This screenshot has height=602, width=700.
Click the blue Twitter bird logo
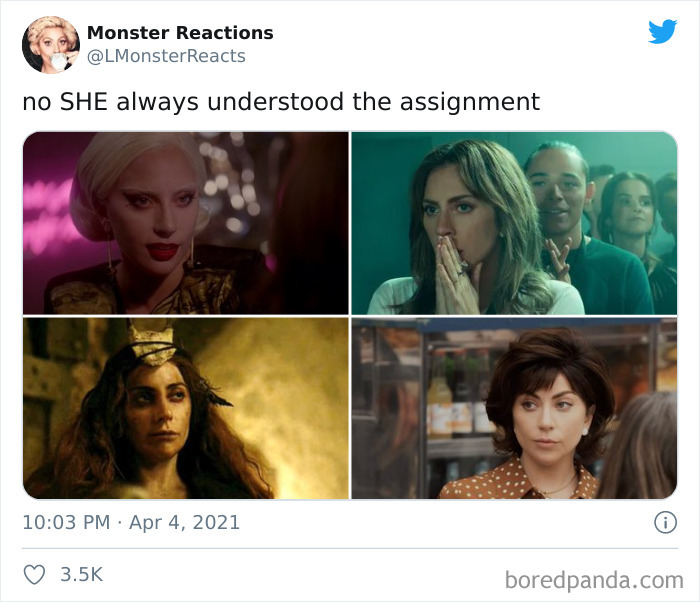tap(662, 32)
